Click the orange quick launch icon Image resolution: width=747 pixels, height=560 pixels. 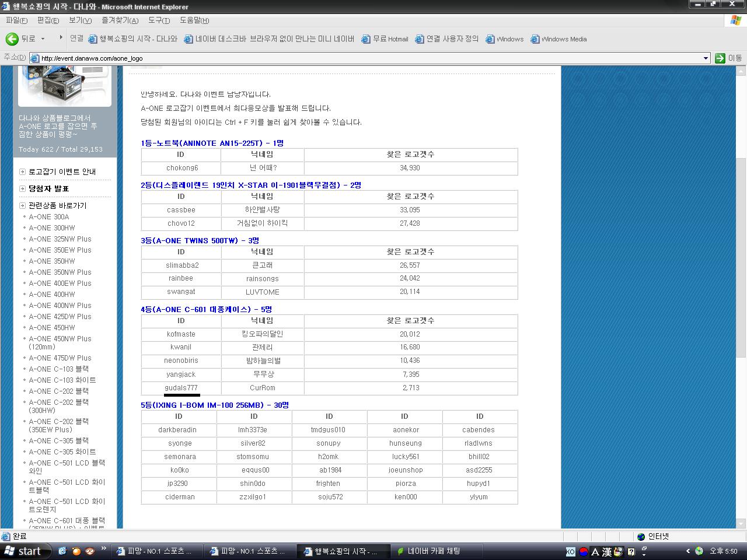pos(76,551)
